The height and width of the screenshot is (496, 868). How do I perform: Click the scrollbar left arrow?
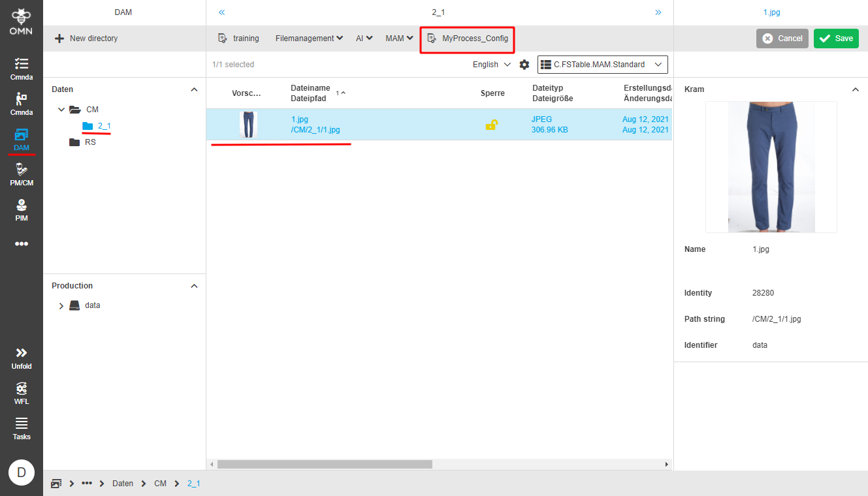(x=211, y=464)
